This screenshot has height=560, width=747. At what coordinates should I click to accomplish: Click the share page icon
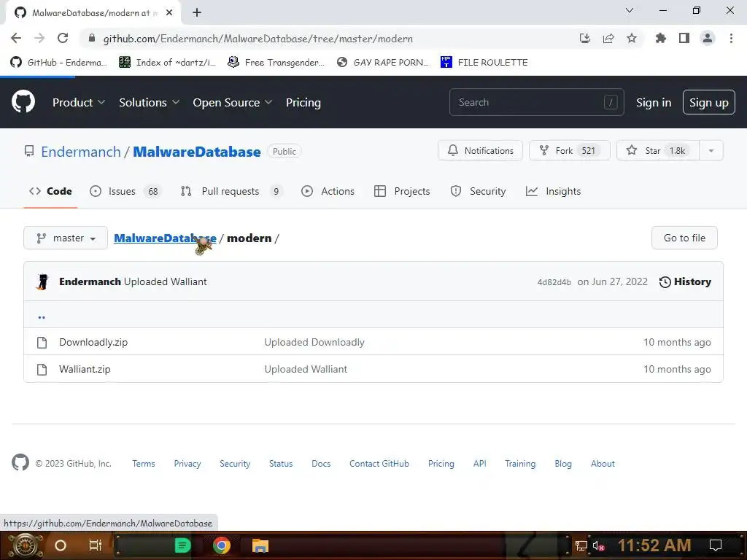[x=608, y=38]
